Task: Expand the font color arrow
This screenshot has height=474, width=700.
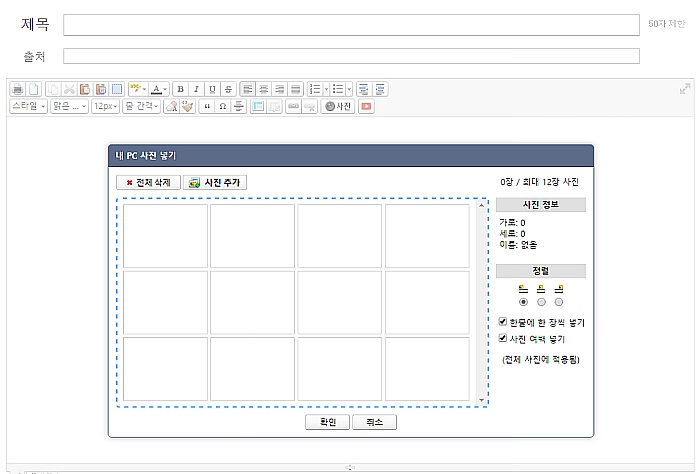Action: coord(165,89)
